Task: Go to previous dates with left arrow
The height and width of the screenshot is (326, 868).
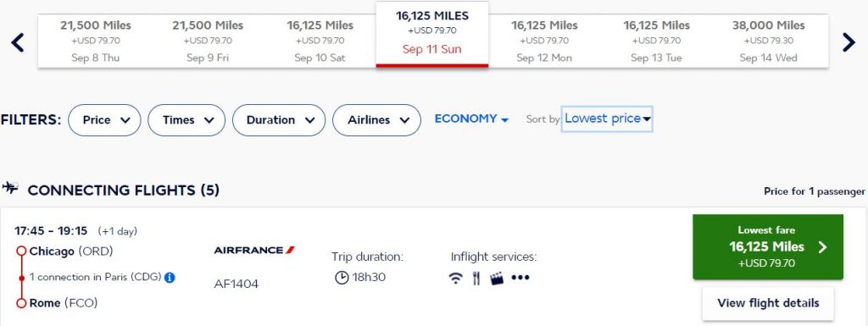Action: [18, 42]
